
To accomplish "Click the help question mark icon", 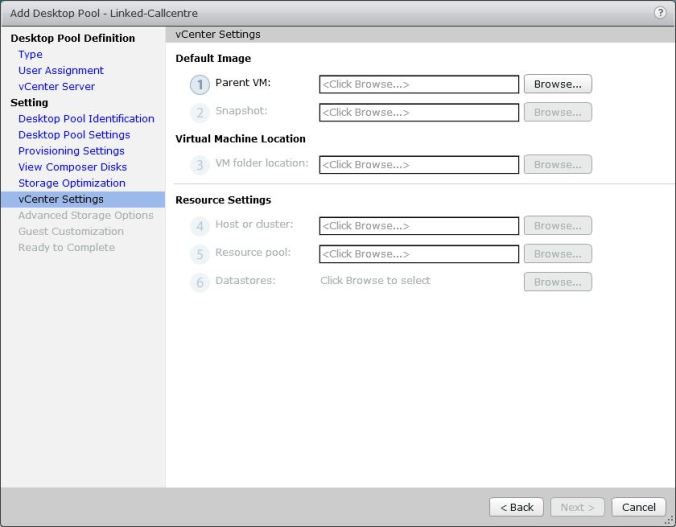I will click(660, 12).
